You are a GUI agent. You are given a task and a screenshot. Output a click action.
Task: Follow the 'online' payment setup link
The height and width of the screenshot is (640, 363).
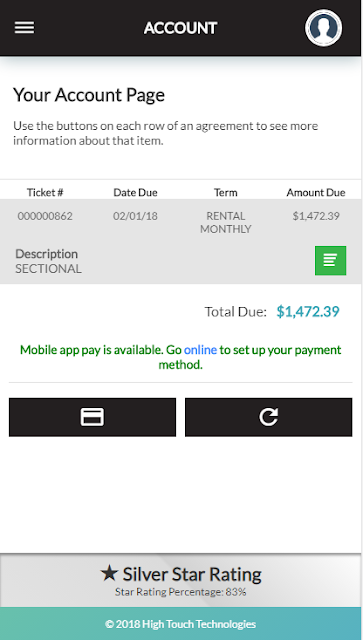point(200,350)
